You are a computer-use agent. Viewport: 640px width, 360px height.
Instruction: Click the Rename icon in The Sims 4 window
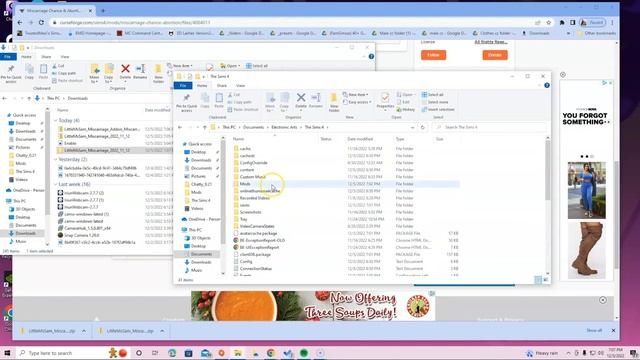(x=316, y=101)
